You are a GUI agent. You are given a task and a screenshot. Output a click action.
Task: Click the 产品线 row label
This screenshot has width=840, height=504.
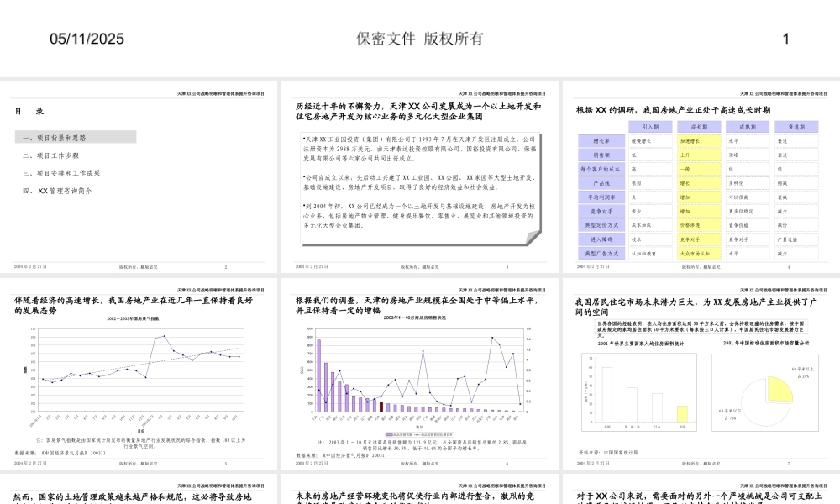click(x=601, y=183)
